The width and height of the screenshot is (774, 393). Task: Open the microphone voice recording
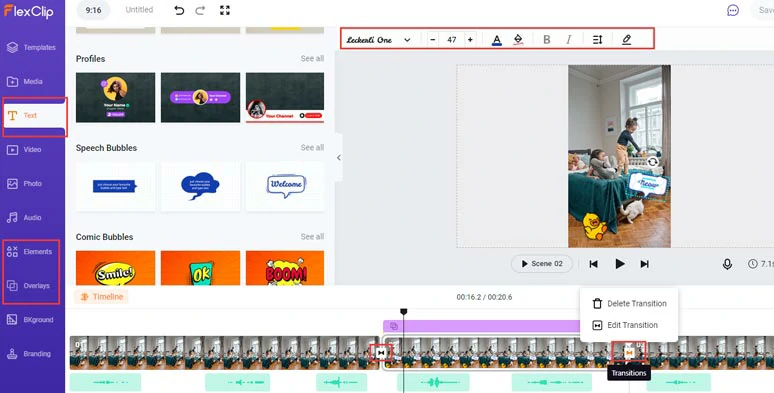coord(727,264)
